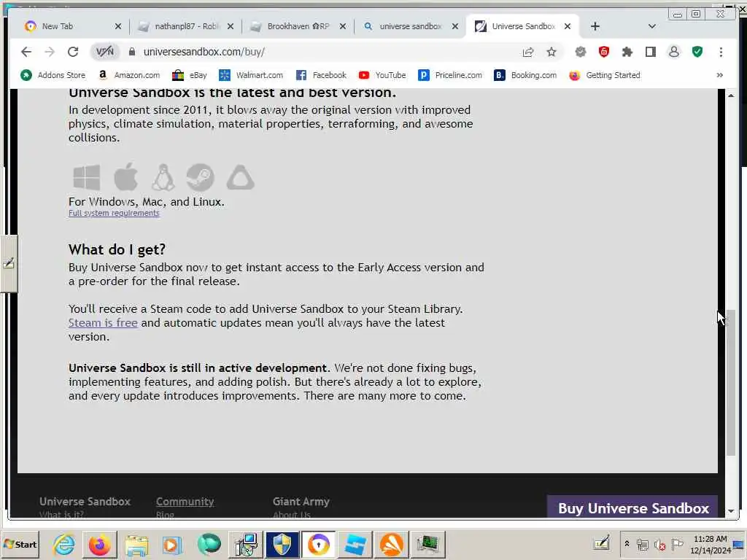This screenshot has height=560, width=747.
Task: Open the puzzle-piece extensions menu
Action: pyautogui.click(x=627, y=52)
